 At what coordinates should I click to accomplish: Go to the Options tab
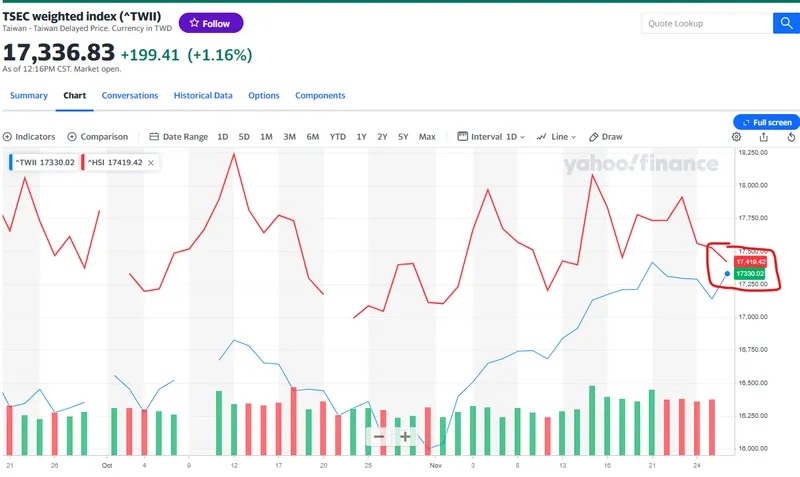click(264, 95)
